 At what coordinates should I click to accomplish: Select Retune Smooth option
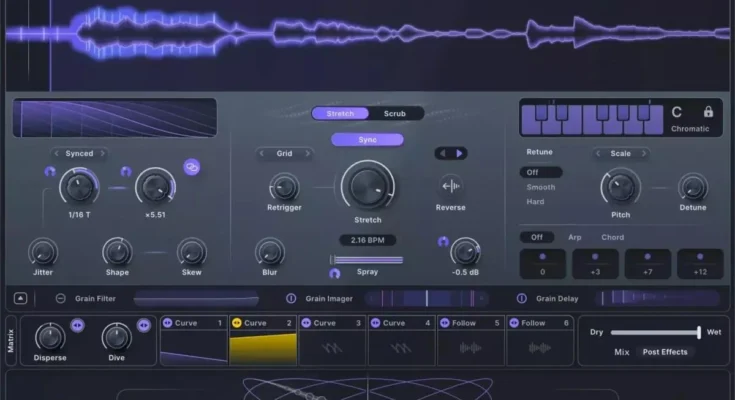click(x=540, y=187)
